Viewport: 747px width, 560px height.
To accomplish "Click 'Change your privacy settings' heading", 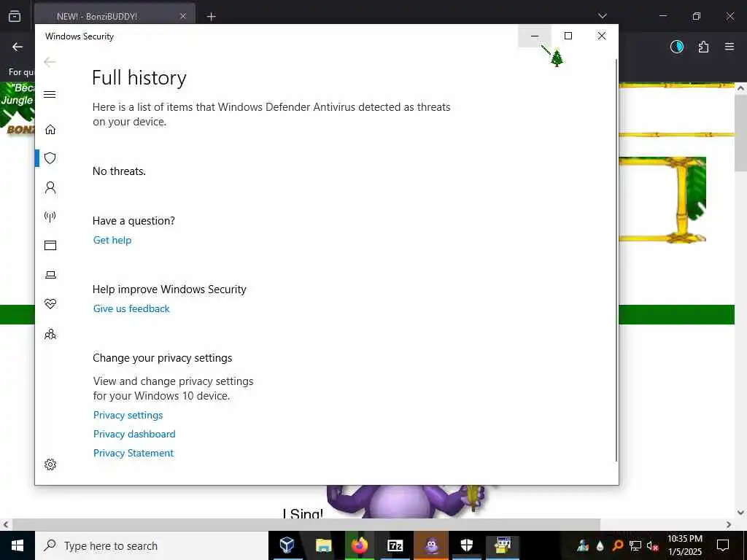I will 163,358.
